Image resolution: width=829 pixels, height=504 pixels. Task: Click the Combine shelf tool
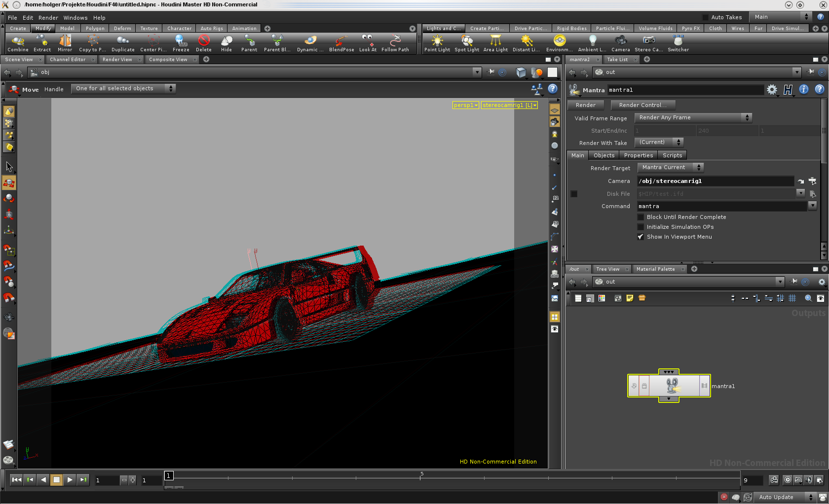click(18, 43)
